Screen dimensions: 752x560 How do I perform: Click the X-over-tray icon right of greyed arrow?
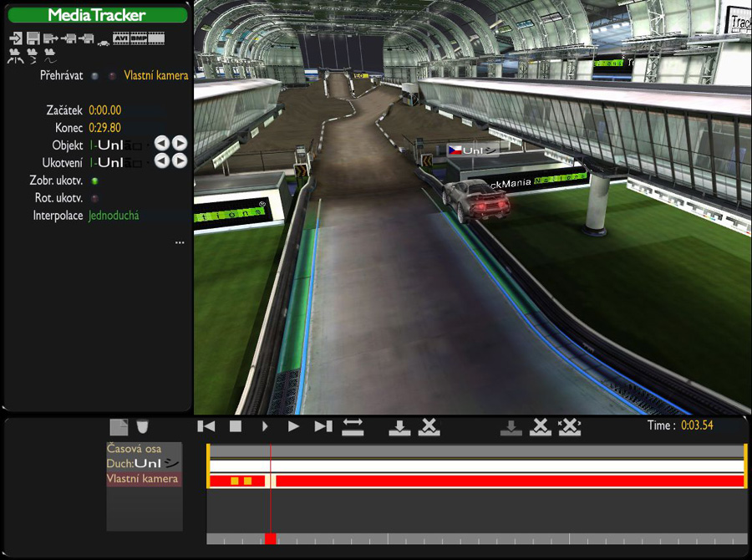pyautogui.click(x=541, y=426)
